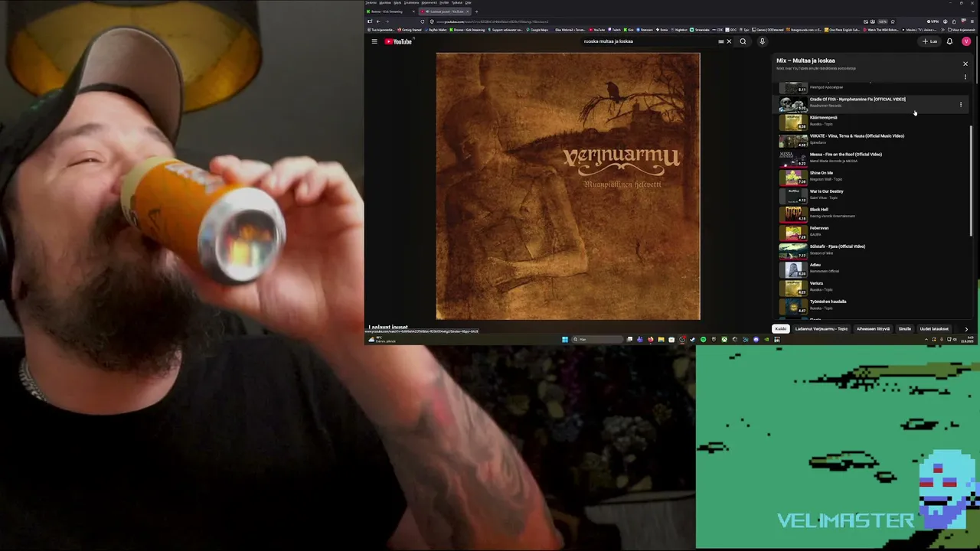980x551 pixels.
Task: Go back in the browser
Action: (x=377, y=21)
